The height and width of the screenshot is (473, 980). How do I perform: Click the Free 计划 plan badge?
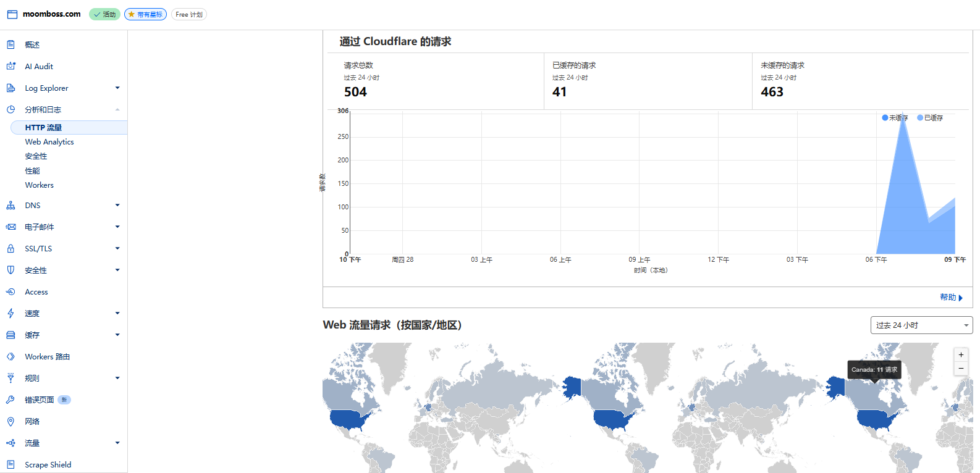point(189,14)
